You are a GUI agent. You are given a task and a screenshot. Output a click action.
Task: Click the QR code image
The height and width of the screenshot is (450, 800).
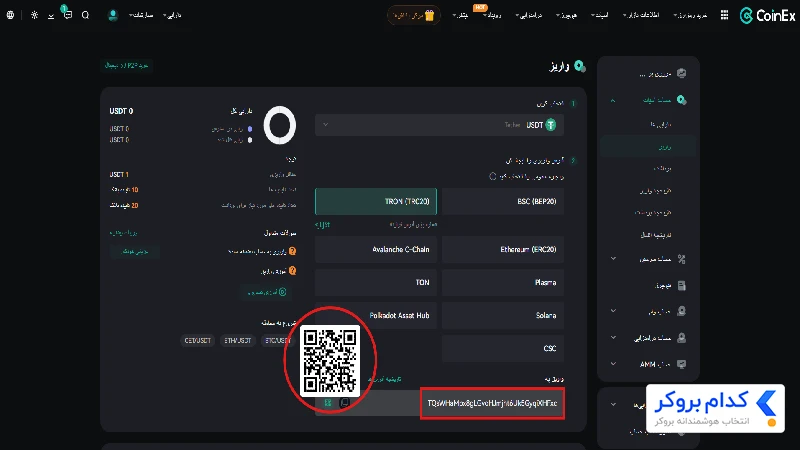[x=330, y=361]
